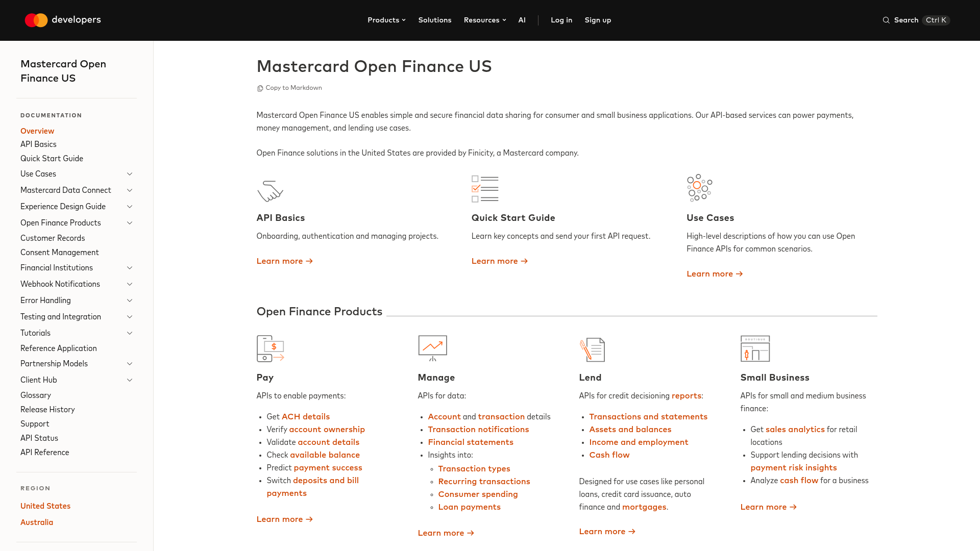Expand Experience Design Guide chevron
Viewport: 980px width, 551px height.
(130, 207)
